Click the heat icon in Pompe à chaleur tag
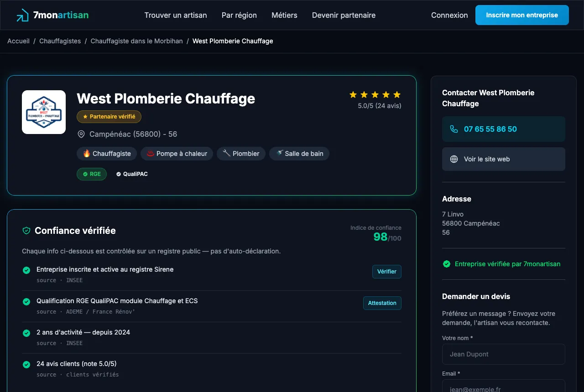 click(x=151, y=154)
